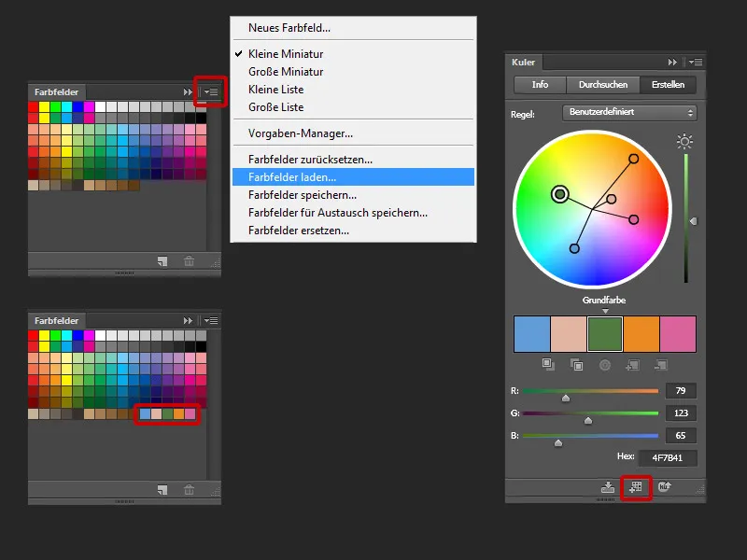Image resolution: width=747 pixels, height=560 pixels.
Task: Add Kuler theme to swatches panel
Action: pos(636,487)
